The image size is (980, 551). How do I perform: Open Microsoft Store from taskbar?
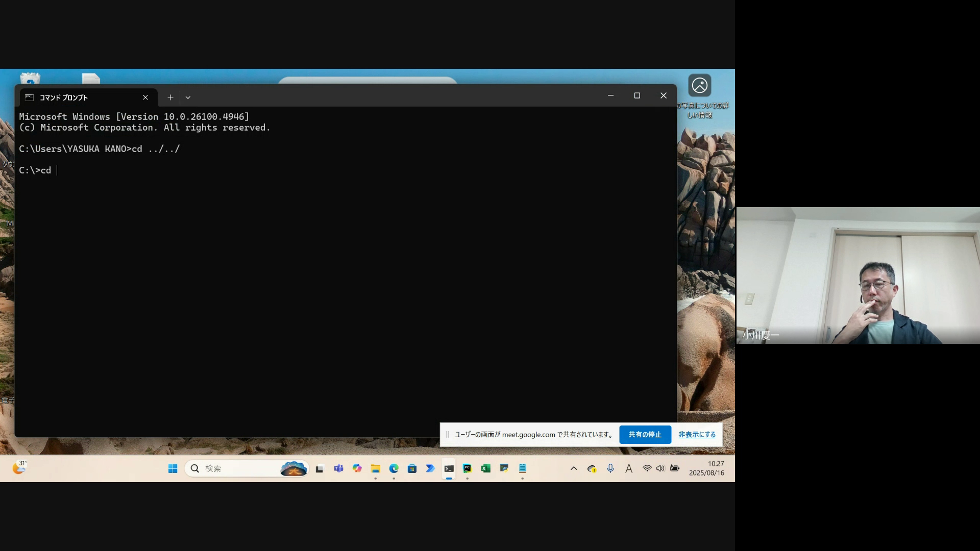coord(412,468)
